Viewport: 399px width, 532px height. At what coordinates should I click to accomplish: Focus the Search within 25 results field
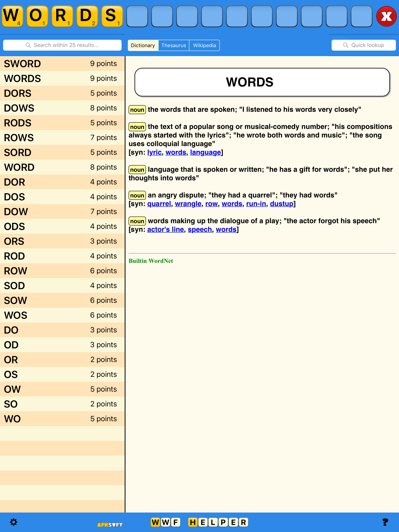point(62,45)
